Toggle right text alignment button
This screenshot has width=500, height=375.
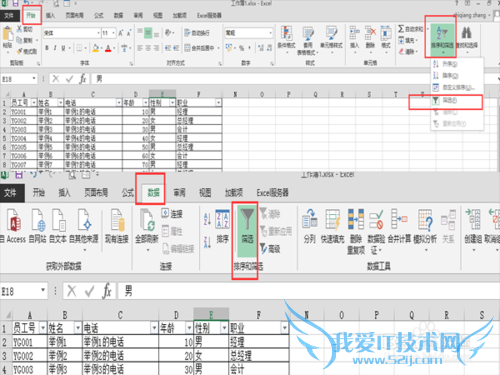click(x=156, y=48)
